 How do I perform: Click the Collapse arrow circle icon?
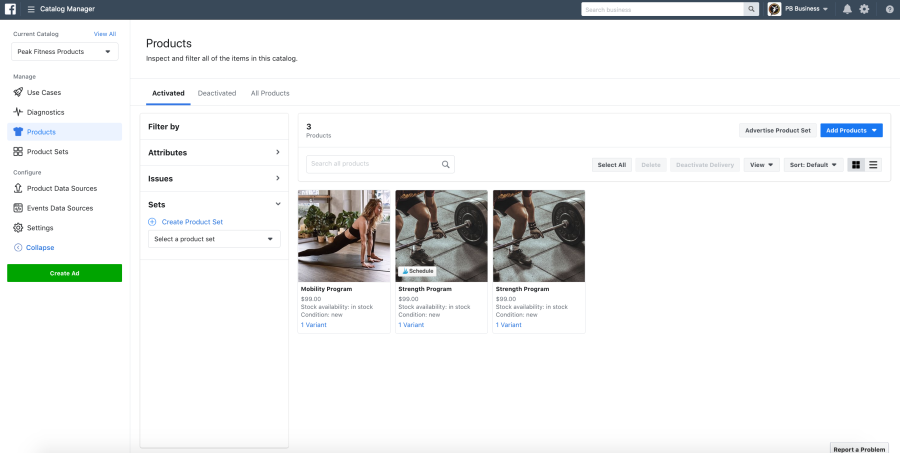18,247
